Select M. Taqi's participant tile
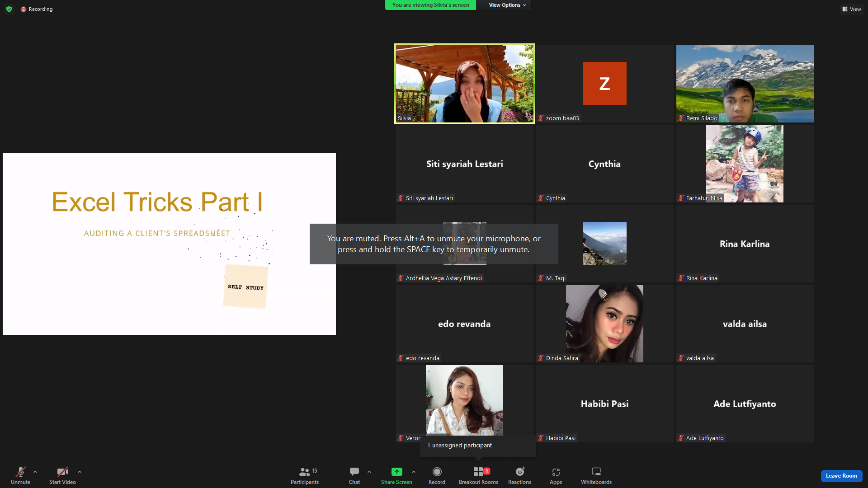Screen dimensions: 868x488 [605, 244]
